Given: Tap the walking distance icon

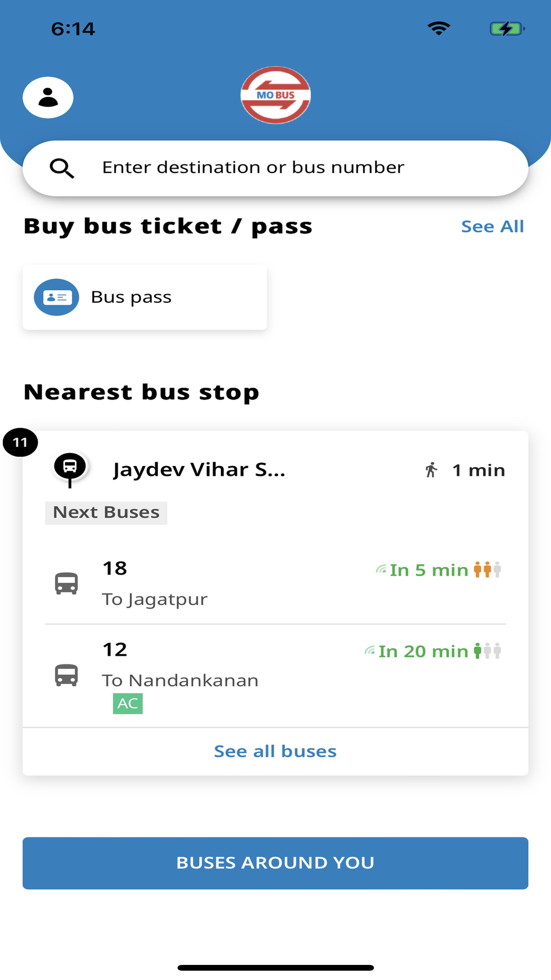Looking at the screenshot, I should tap(431, 470).
